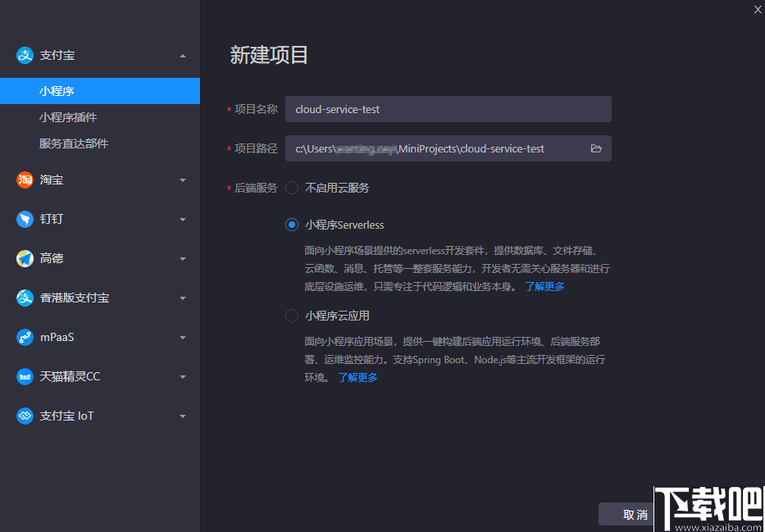Expand the 淘宝 section dropdown arrow
Screen dimensions: 765x532
(183, 180)
